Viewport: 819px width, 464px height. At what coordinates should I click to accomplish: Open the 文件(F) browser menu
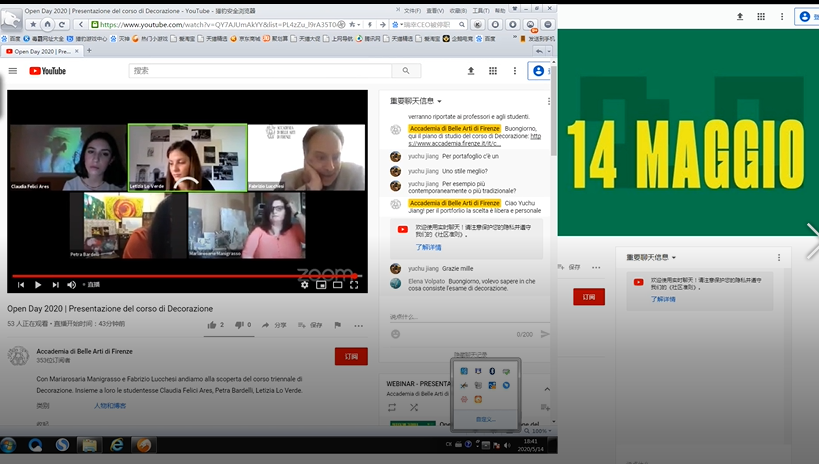(x=412, y=10)
